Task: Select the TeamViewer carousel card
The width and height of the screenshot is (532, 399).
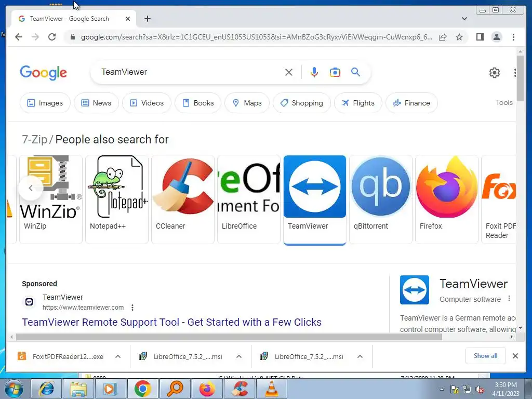Action: [315, 199]
